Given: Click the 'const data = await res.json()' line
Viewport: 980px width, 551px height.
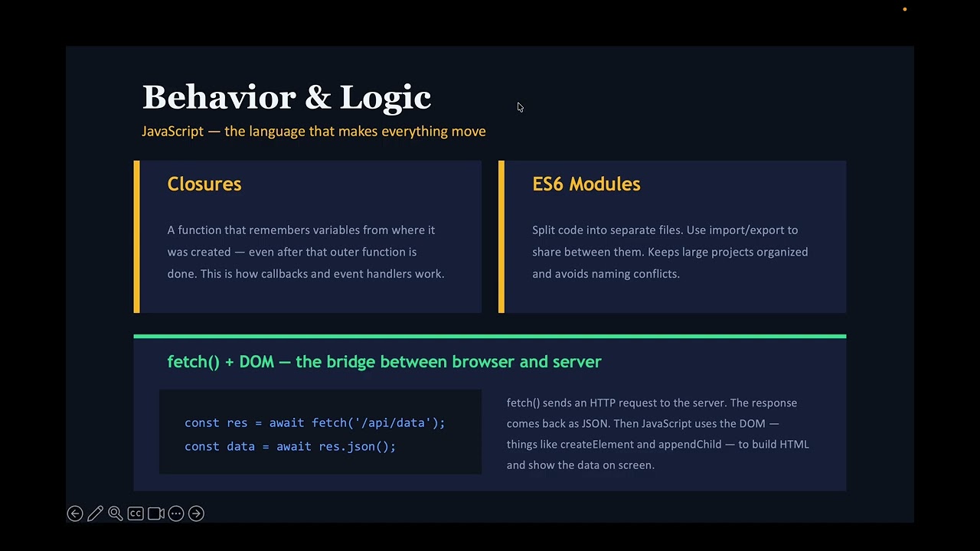Looking at the screenshot, I should tap(290, 446).
